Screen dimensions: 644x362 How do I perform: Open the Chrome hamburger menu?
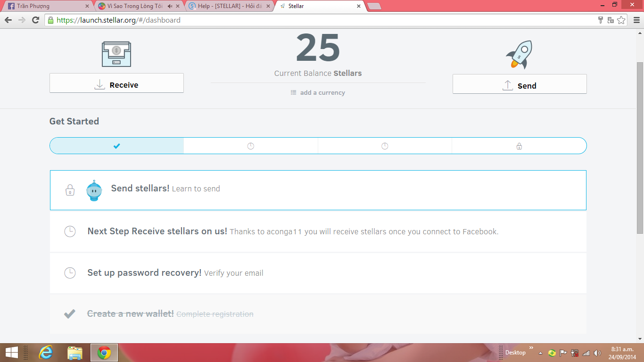click(636, 20)
